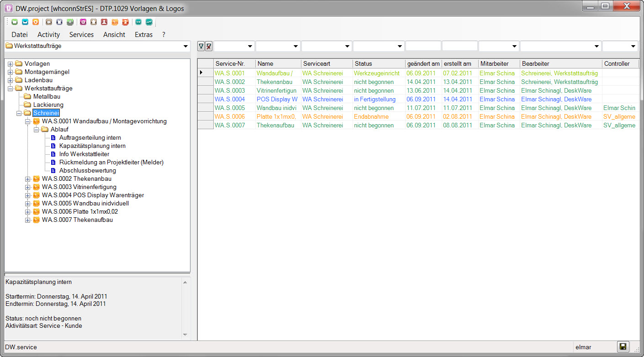Image resolution: width=644 pixels, height=357 pixels.
Task: Sort by Controller column header
Action: (620, 64)
